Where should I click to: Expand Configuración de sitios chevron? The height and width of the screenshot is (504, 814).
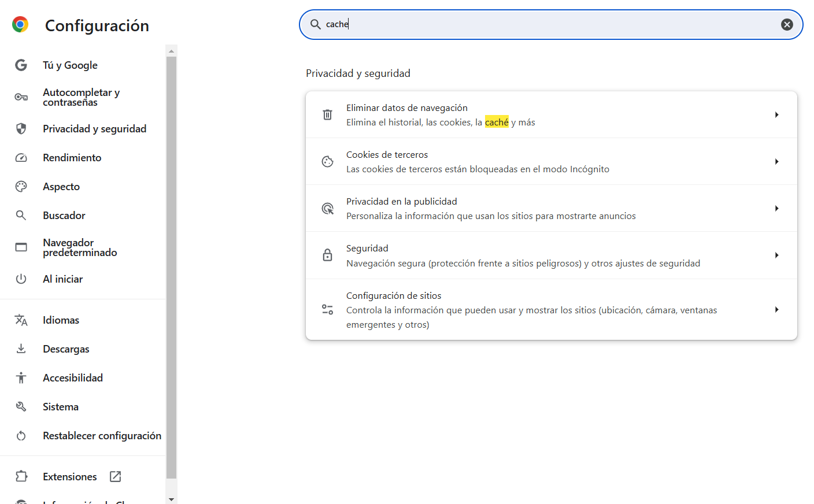click(x=776, y=310)
